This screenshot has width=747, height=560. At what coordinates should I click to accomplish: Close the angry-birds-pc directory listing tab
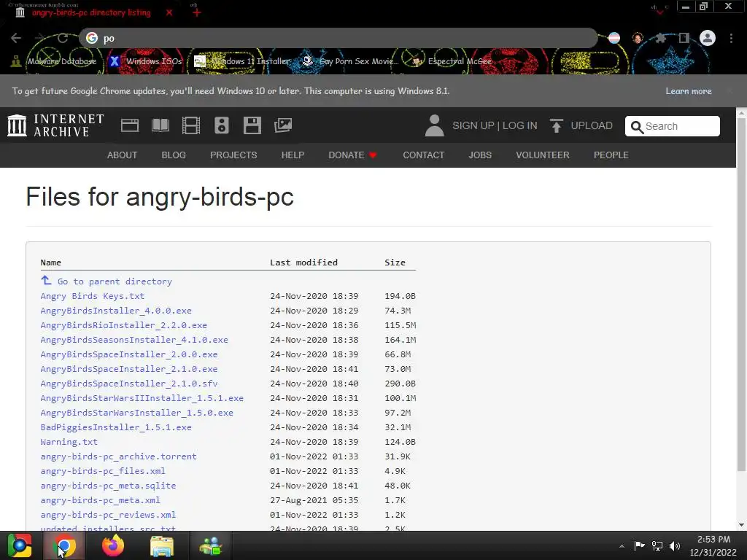169,13
